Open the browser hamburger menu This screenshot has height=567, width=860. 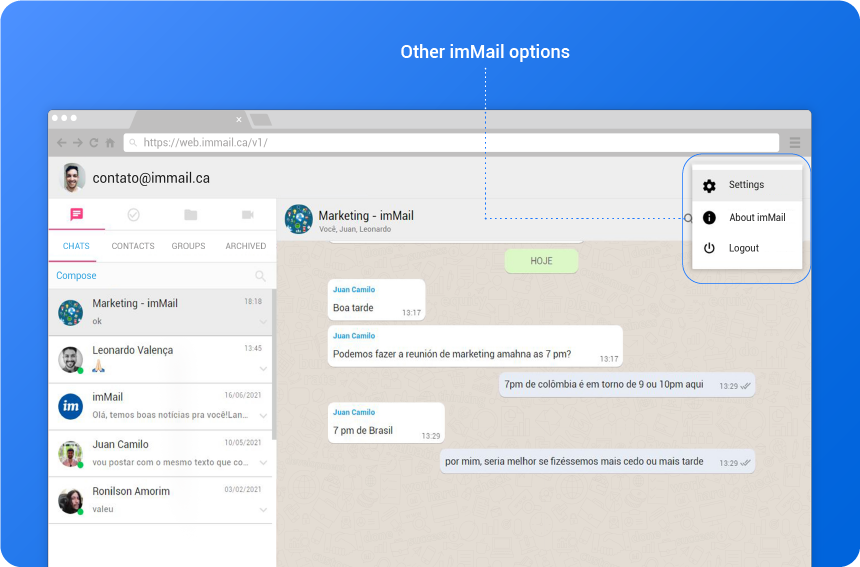tap(795, 143)
